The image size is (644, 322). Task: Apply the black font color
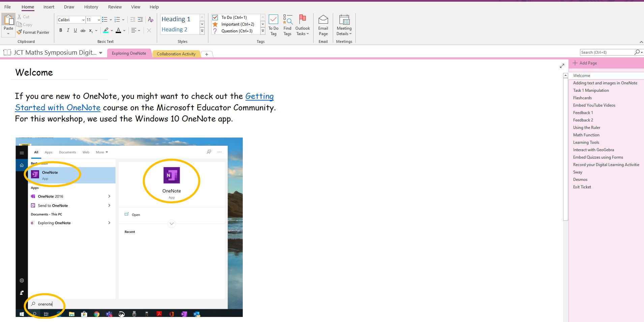(118, 30)
